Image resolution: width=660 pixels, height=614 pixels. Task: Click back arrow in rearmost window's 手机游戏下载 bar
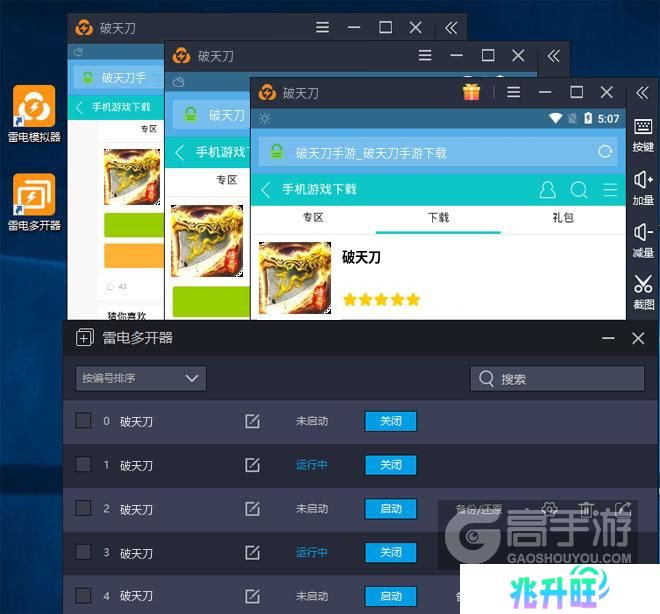pyautogui.click(x=80, y=107)
